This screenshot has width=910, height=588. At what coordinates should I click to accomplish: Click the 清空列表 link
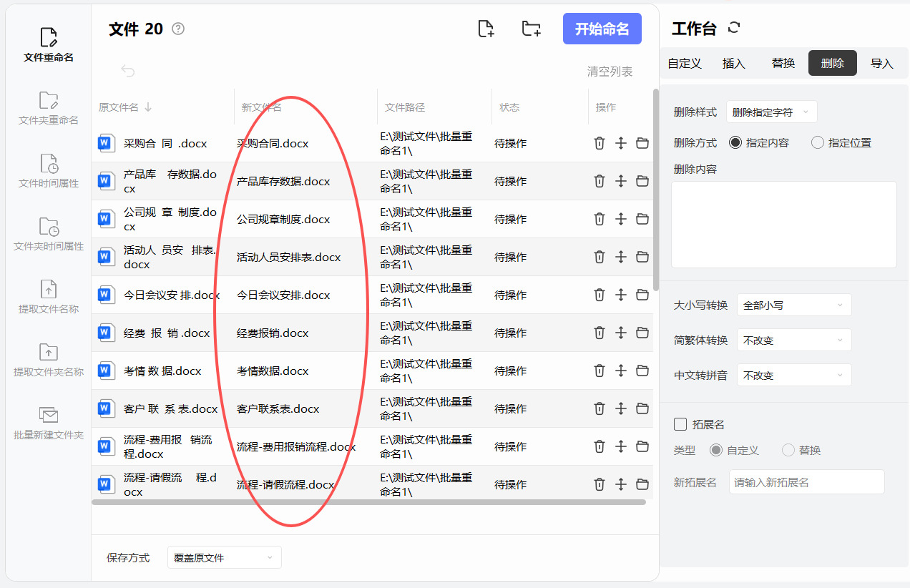pyautogui.click(x=610, y=71)
